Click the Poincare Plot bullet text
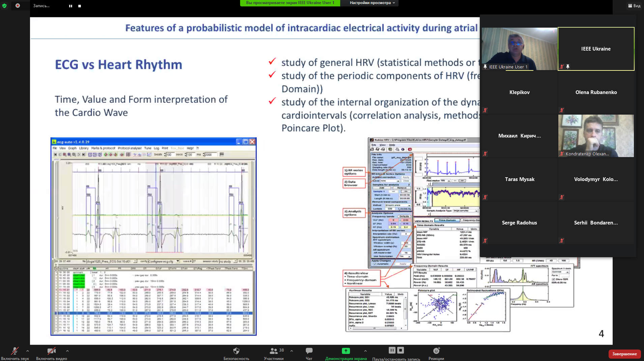This screenshot has height=361, width=644. (x=314, y=128)
